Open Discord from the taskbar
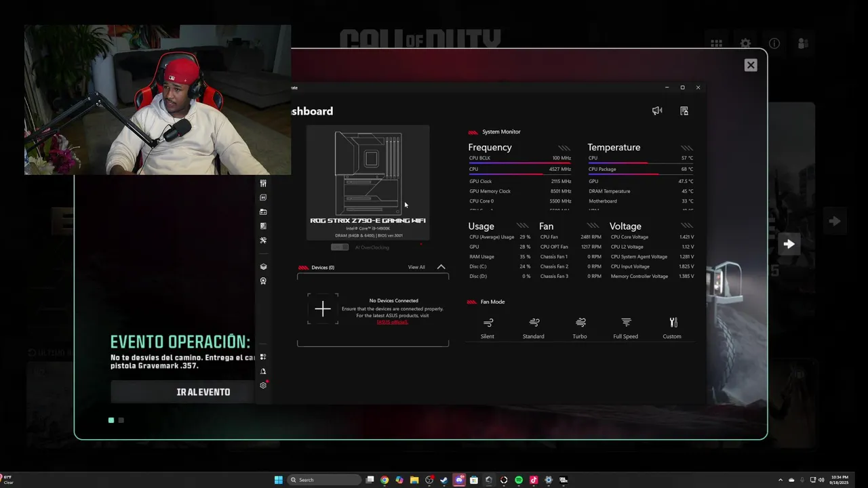The image size is (868, 488). [x=459, y=480]
